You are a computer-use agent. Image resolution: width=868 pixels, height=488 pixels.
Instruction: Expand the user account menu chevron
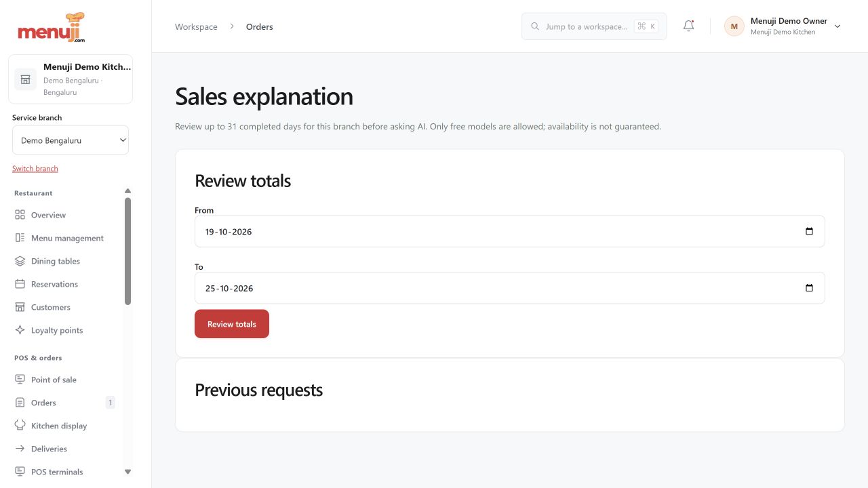click(x=837, y=26)
